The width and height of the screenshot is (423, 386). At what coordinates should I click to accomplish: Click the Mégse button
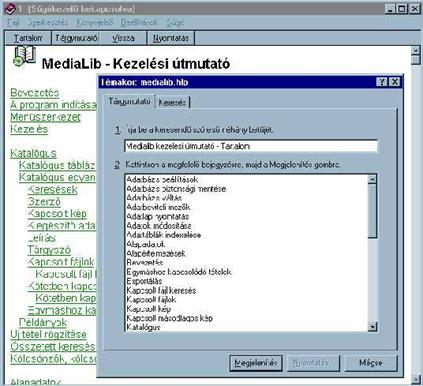(x=371, y=363)
